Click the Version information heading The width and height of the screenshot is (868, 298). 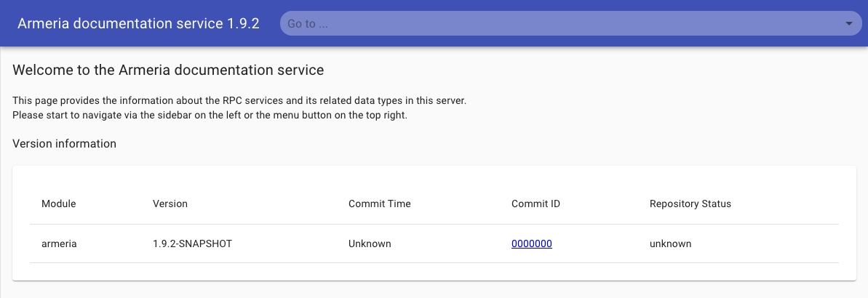[64, 144]
